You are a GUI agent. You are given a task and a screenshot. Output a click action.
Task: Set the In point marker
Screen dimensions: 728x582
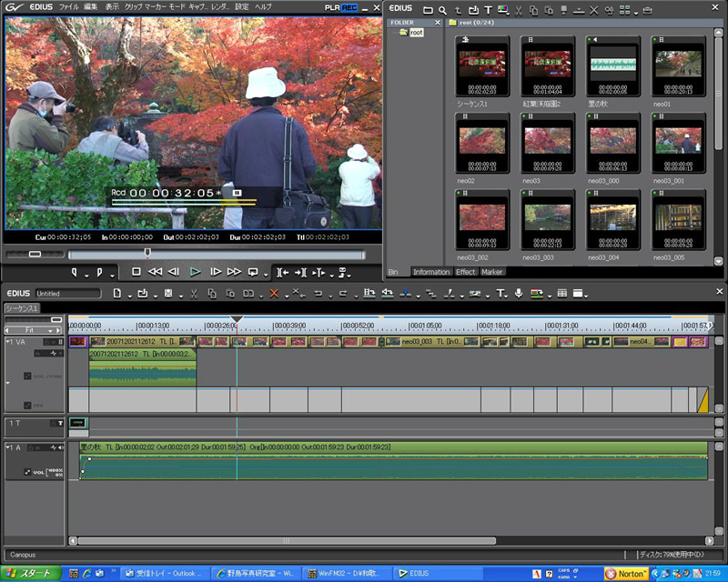75,273
